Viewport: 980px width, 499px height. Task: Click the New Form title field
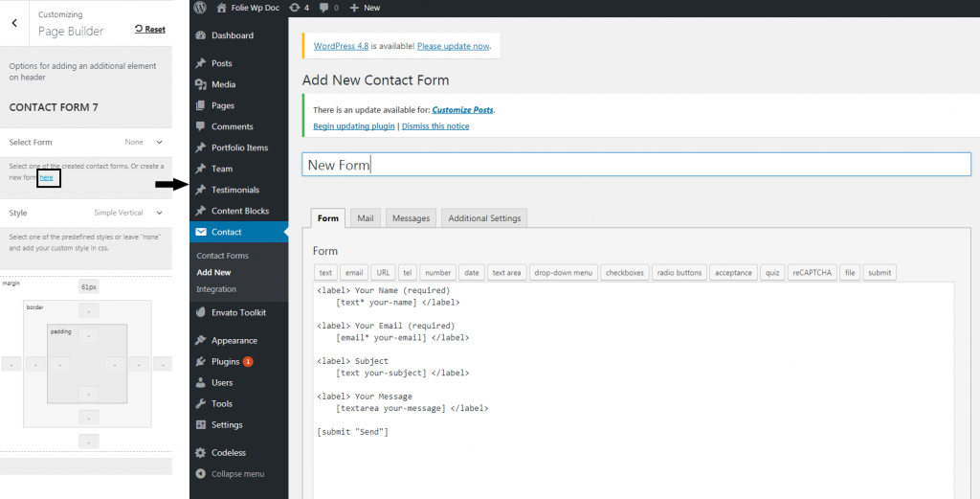coord(636,165)
